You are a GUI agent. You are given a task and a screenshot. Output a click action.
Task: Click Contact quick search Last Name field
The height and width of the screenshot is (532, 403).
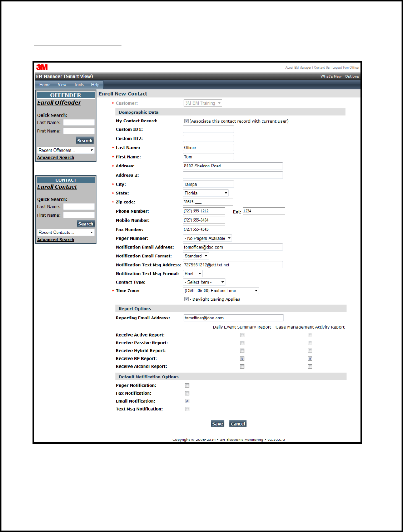coord(79,207)
